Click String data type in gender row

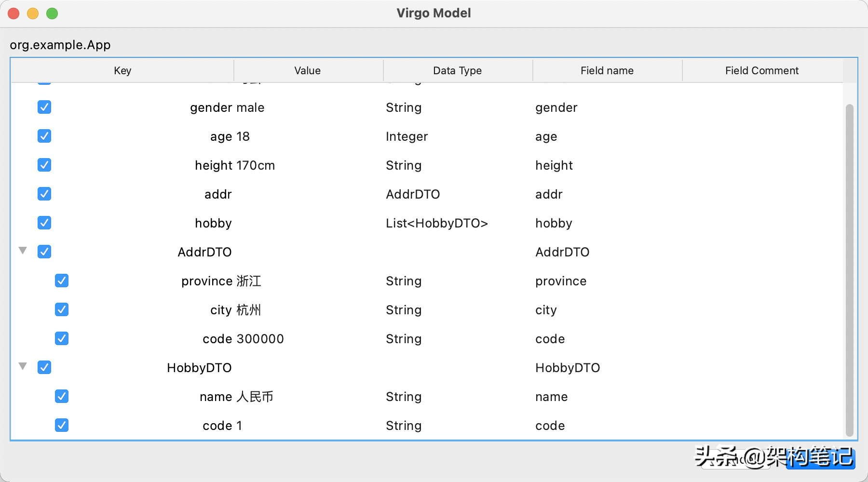click(x=404, y=107)
